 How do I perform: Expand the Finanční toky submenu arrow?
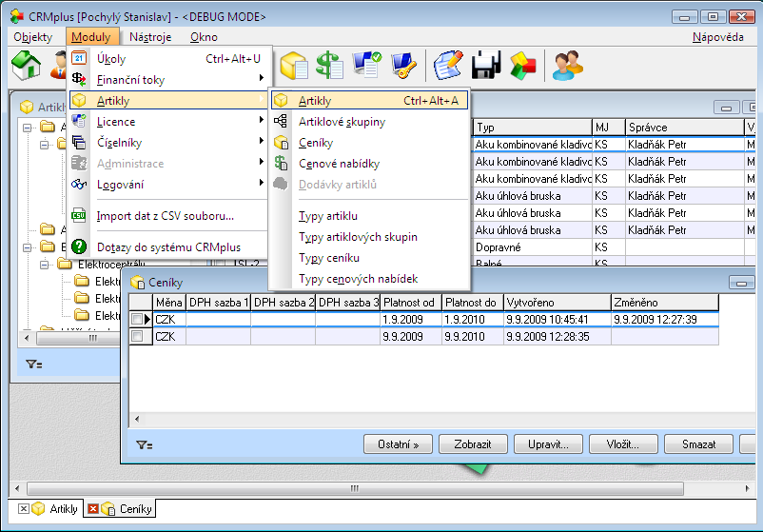click(x=262, y=78)
